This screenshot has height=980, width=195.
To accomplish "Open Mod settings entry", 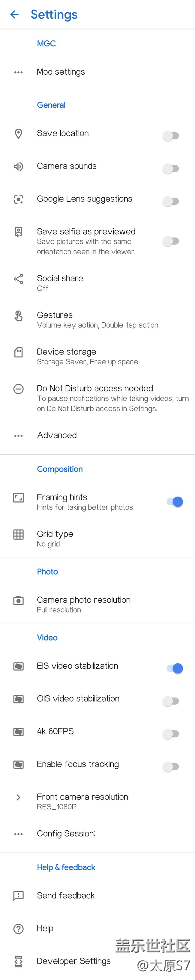I will pos(97,72).
